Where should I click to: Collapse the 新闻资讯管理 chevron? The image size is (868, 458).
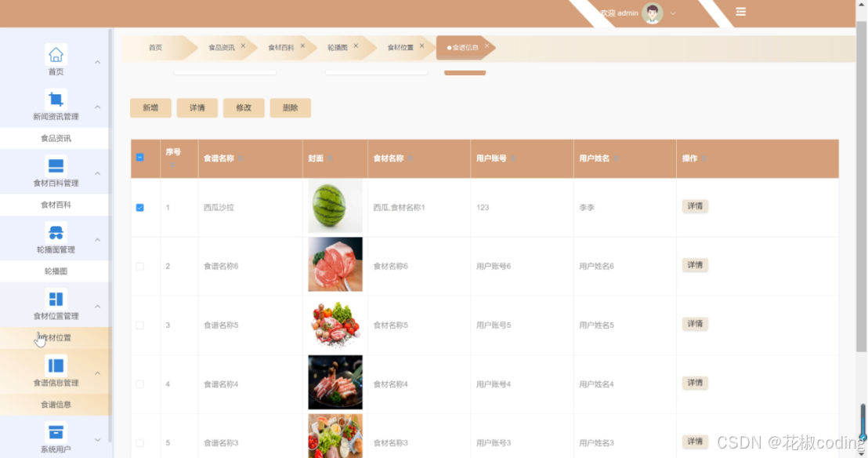tap(97, 107)
